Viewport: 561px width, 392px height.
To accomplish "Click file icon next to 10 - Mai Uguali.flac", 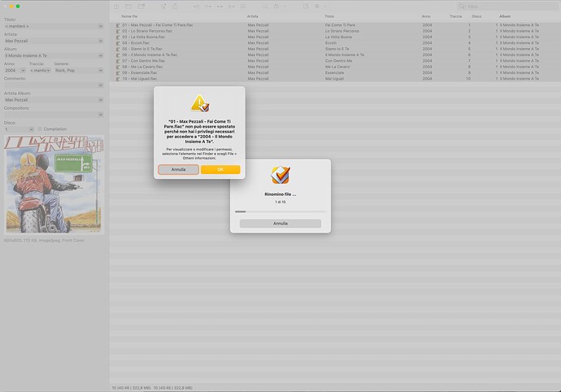I will (118, 79).
